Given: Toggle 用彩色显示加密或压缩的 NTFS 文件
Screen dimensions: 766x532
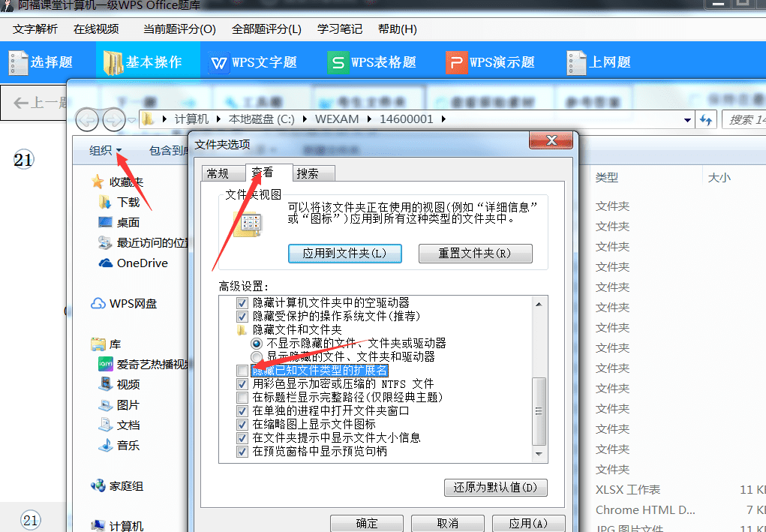Looking at the screenshot, I should tap(242, 383).
